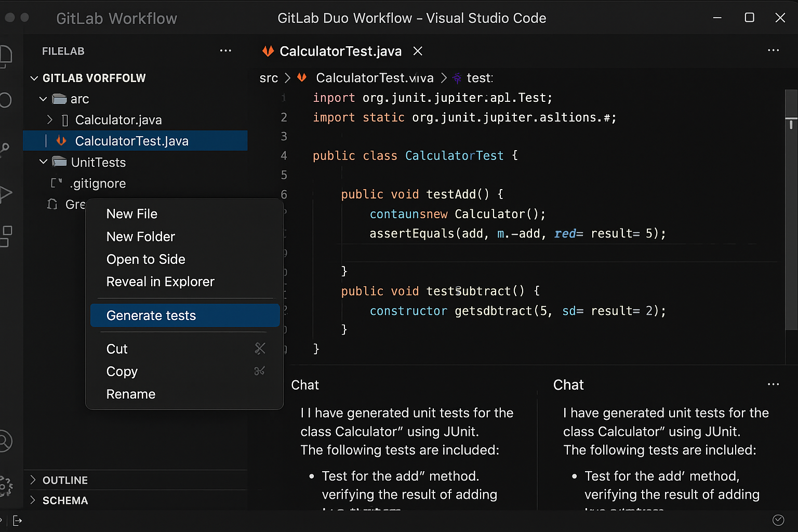Close the CalculatorTest.java editor tab
The height and width of the screenshot is (532, 798).
point(418,51)
